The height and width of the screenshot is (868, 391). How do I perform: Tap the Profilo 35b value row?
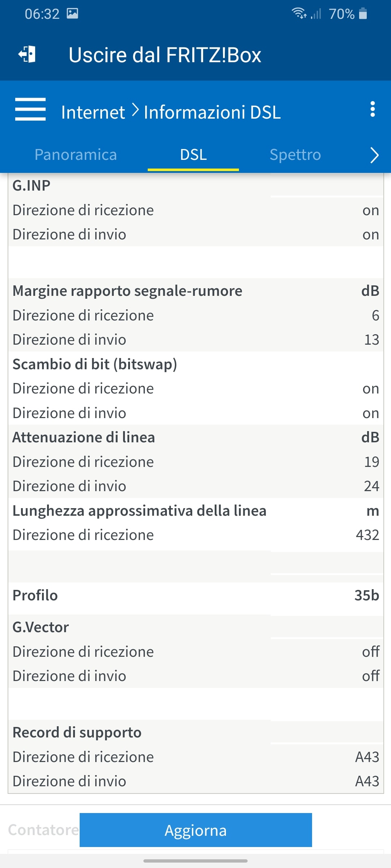point(196,595)
